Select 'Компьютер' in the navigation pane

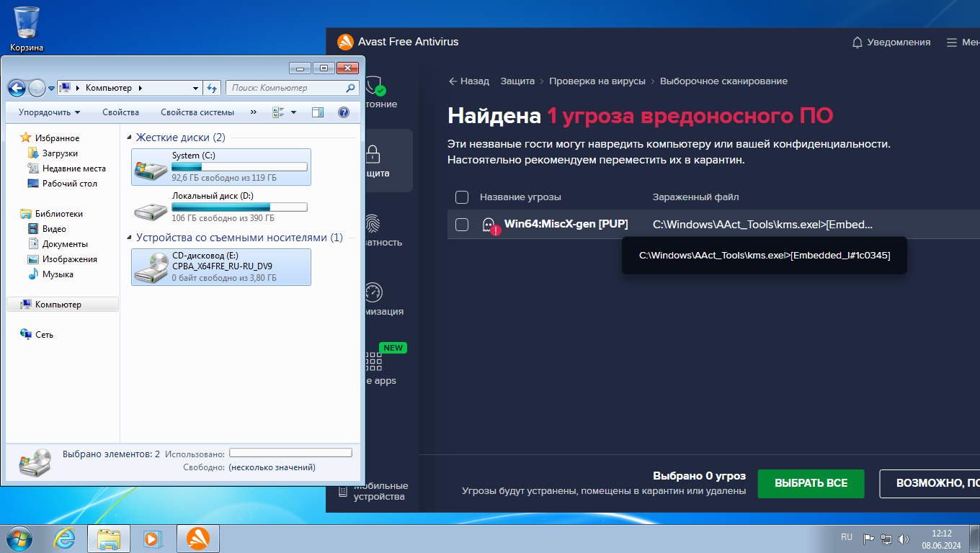pos(63,305)
